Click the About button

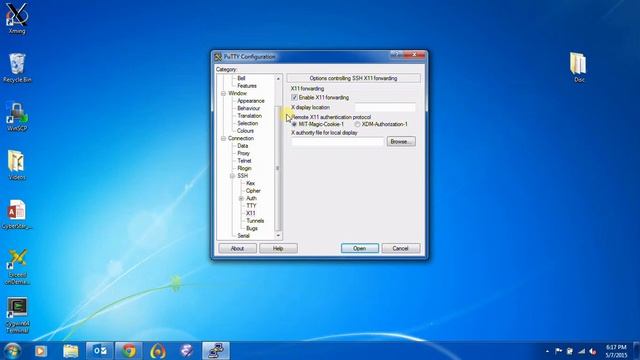click(237, 248)
